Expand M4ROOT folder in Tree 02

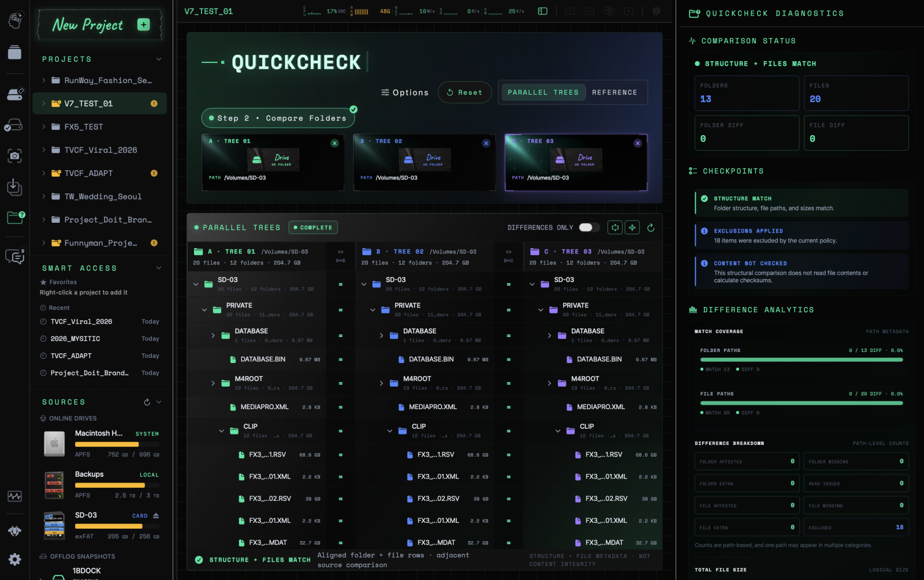click(381, 383)
